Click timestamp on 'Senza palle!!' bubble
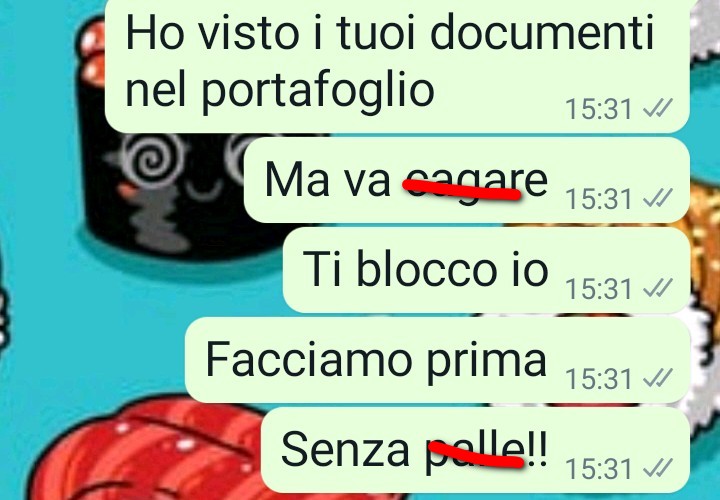The image size is (720, 500). pos(599,469)
